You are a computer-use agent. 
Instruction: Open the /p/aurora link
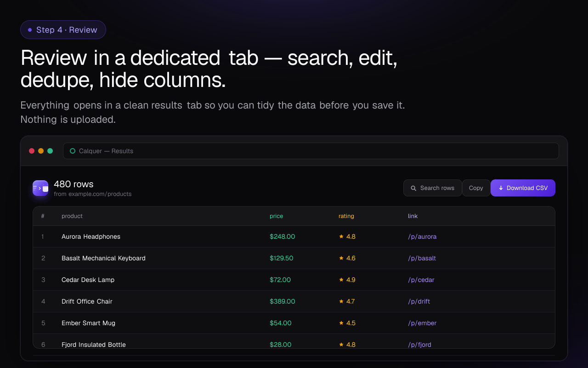[422, 237]
